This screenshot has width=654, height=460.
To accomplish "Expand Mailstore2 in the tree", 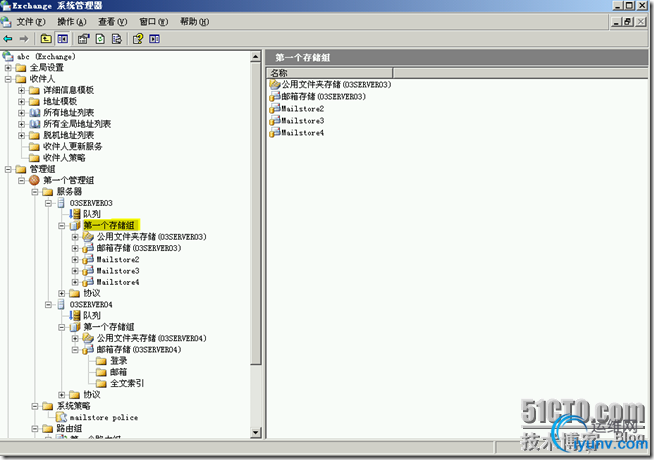I will pos(75,259).
